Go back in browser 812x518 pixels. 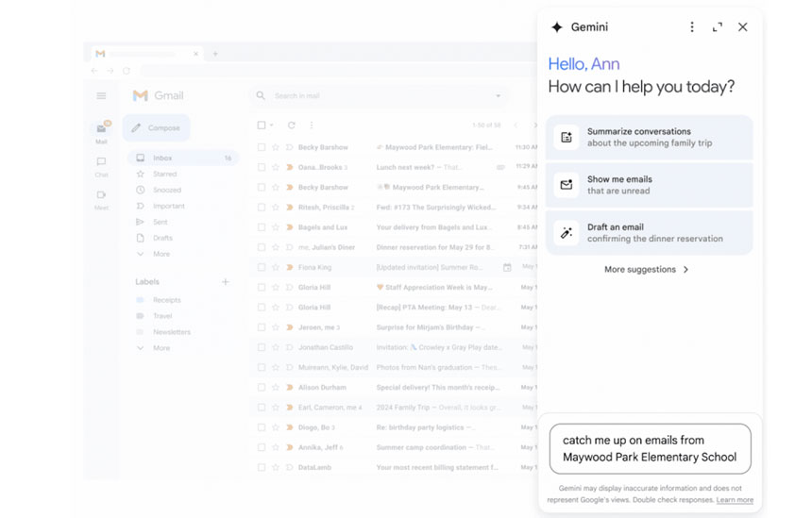(94, 71)
